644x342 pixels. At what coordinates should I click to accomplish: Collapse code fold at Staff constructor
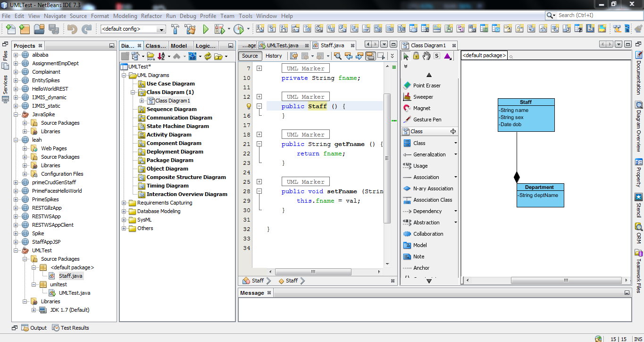(259, 106)
